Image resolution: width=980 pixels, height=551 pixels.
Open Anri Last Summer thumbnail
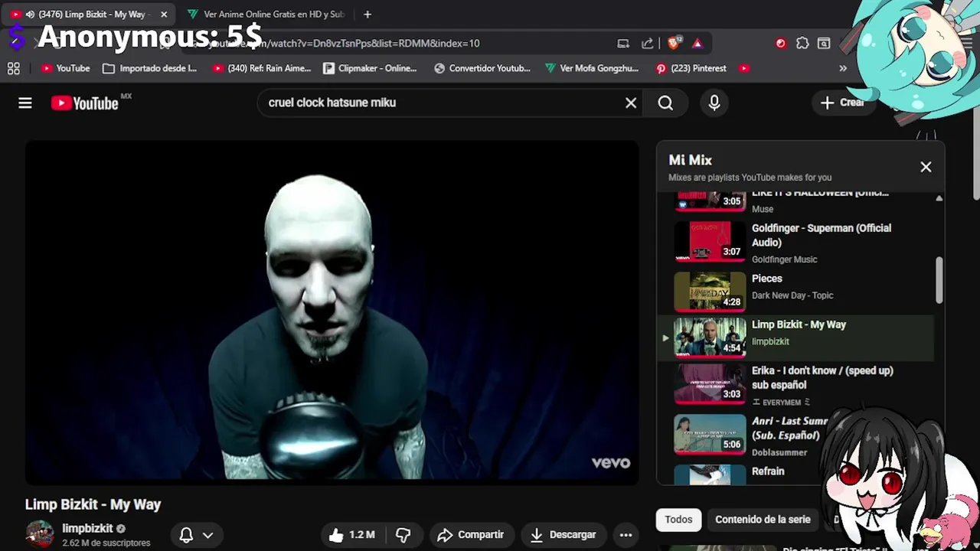point(710,434)
